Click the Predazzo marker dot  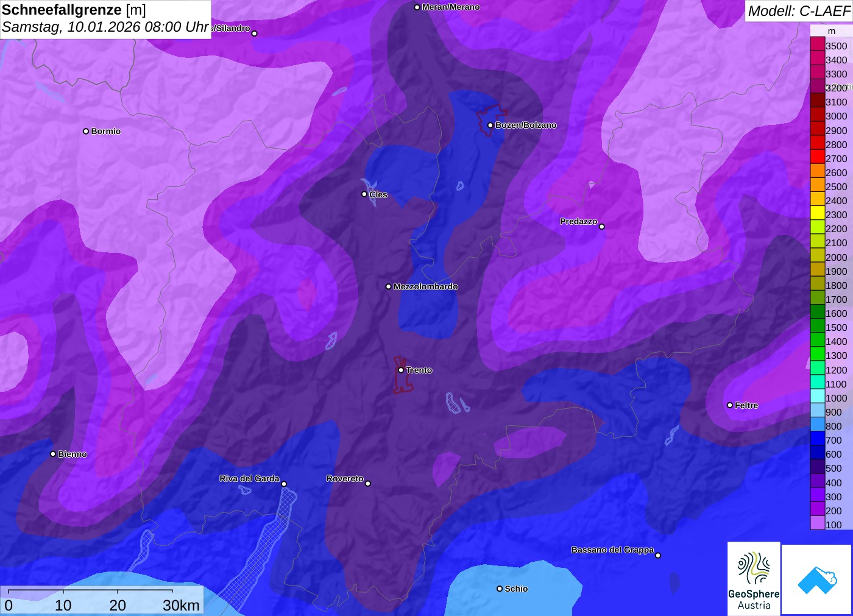coord(602,227)
